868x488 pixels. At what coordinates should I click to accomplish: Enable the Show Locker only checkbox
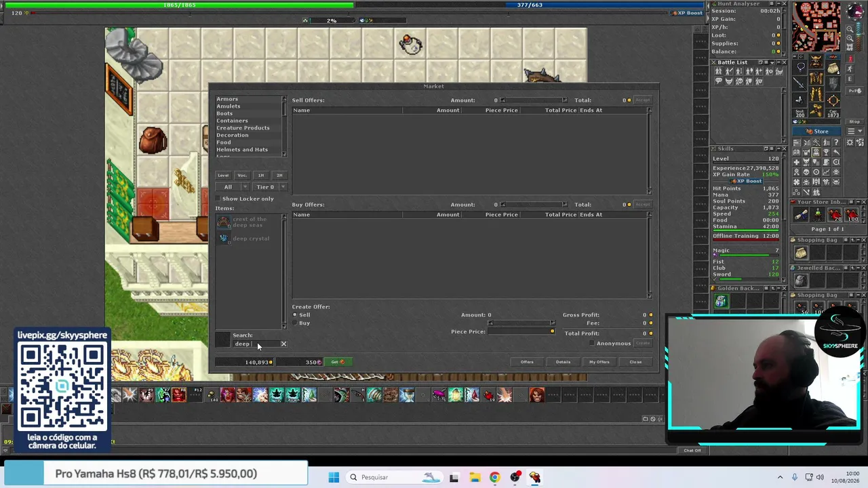click(218, 199)
